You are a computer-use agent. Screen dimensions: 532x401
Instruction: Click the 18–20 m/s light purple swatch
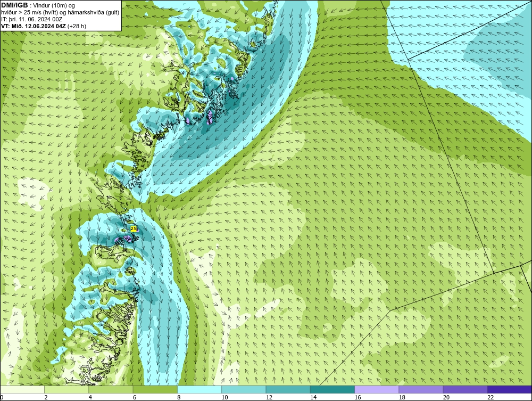coord(421,389)
